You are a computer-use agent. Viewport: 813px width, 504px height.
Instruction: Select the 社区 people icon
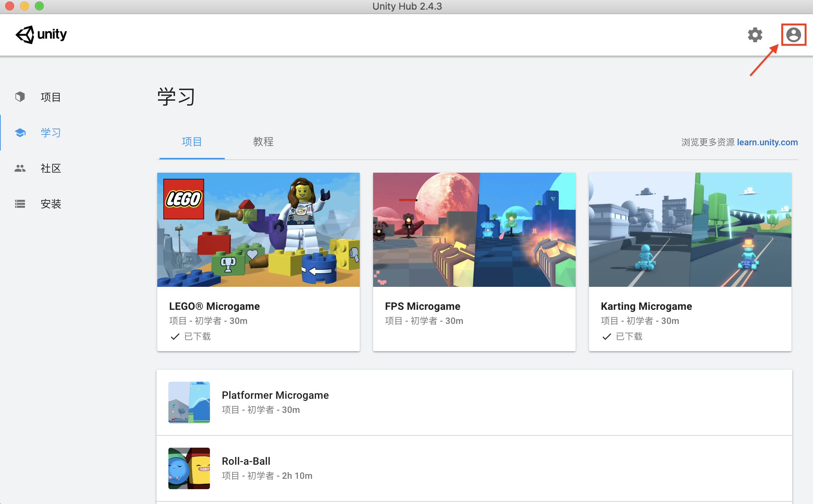click(x=20, y=168)
